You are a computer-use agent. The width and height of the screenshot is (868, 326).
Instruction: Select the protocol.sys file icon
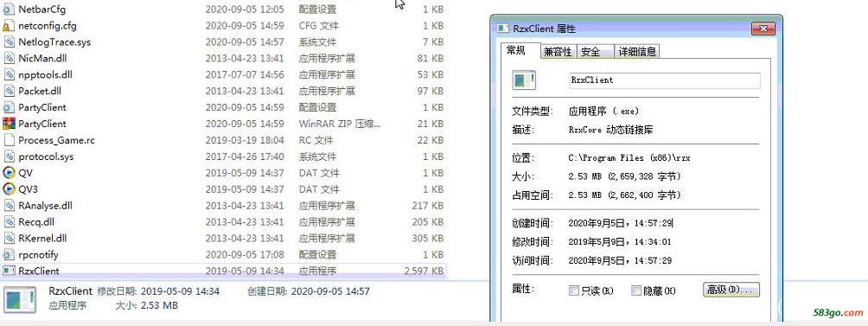pyautogui.click(x=9, y=157)
